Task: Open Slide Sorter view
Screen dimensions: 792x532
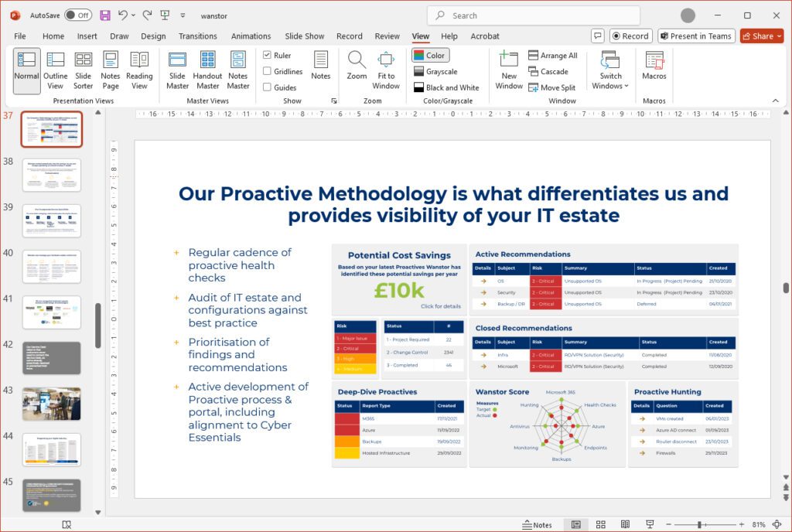Action: (x=84, y=70)
